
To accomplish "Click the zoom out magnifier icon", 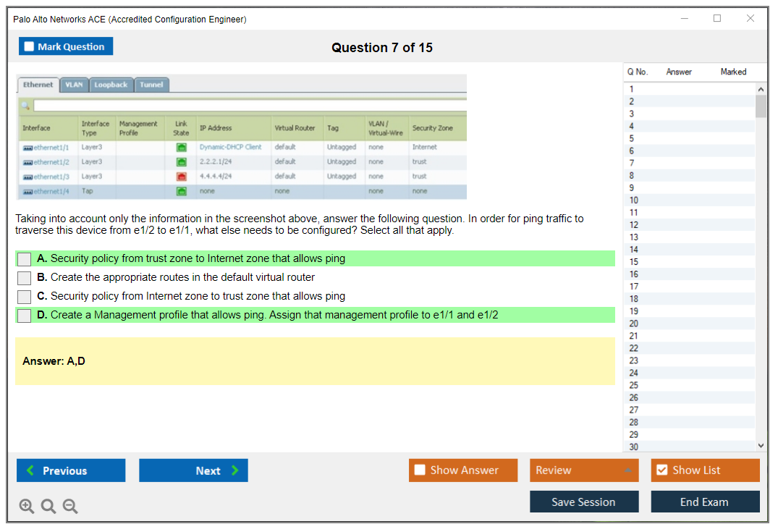I will 70,507.
